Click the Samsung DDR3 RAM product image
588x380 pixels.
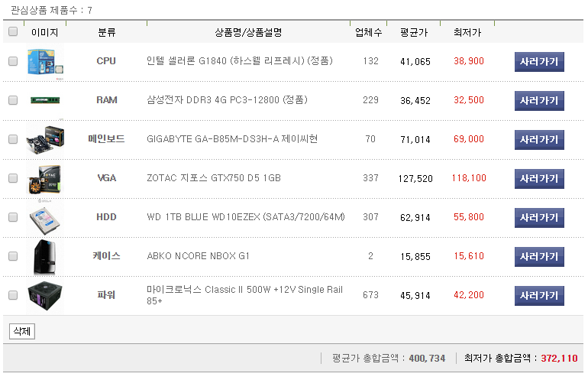(x=44, y=100)
